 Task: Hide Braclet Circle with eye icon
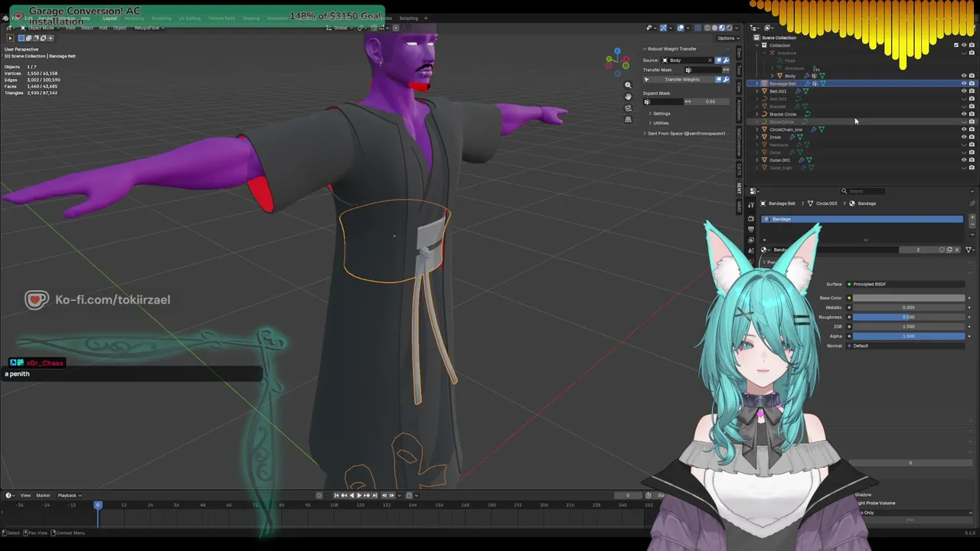tap(964, 114)
